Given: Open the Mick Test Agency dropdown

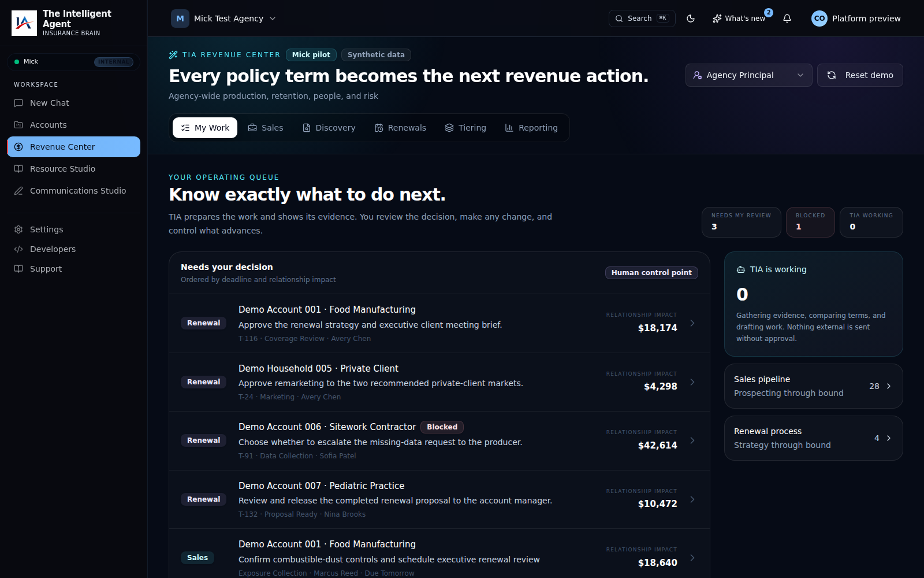Looking at the screenshot, I should [x=224, y=18].
